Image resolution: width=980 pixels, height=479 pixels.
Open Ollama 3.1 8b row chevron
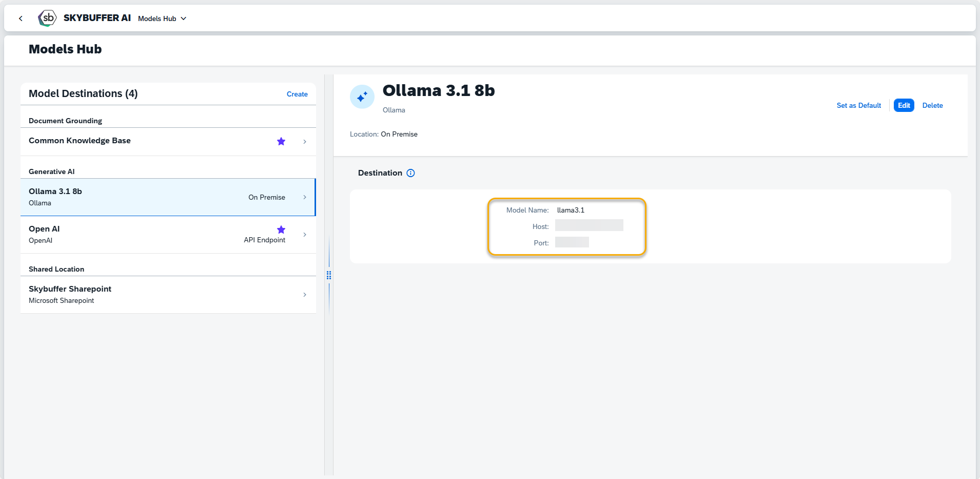[x=305, y=197]
